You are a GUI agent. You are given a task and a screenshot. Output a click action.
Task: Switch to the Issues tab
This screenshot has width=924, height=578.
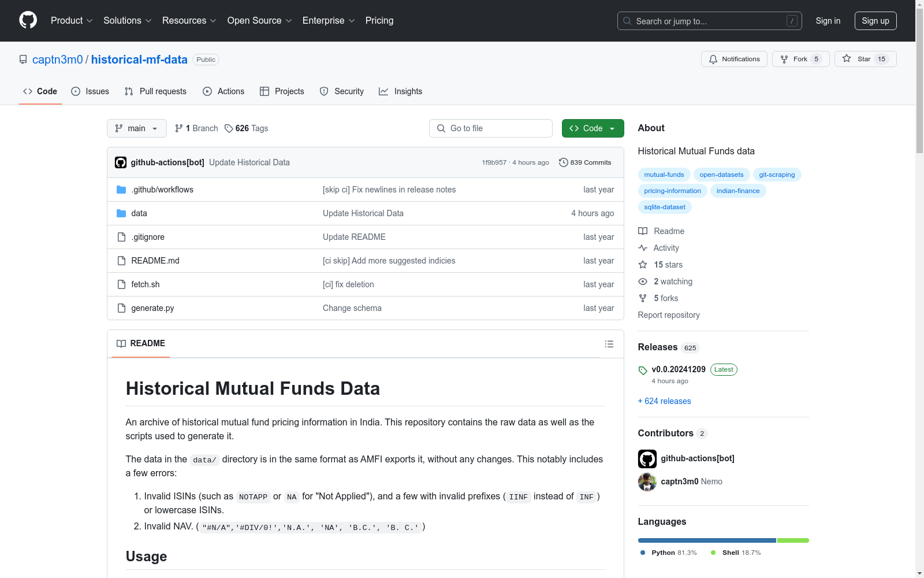coord(90,91)
